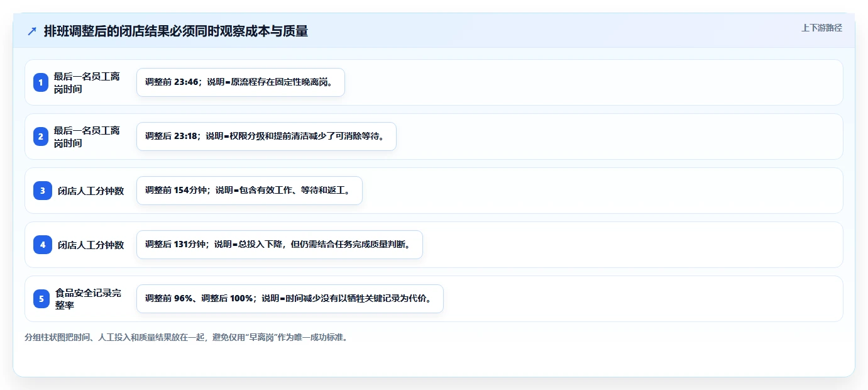Click 最后一名员工离岗时间 label in row 2
868x390 pixels.
click(87, 136)
